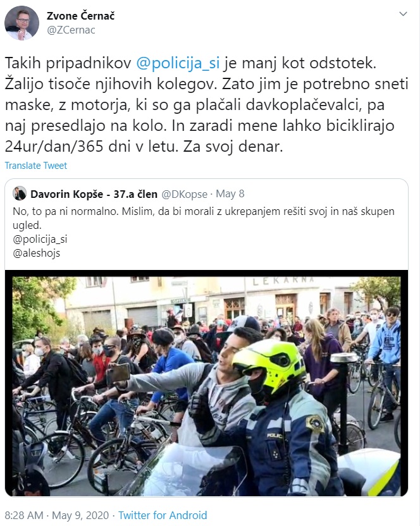Open the protest cyclists photo
This screenshot has height=526, width=420.
[206, 383]
